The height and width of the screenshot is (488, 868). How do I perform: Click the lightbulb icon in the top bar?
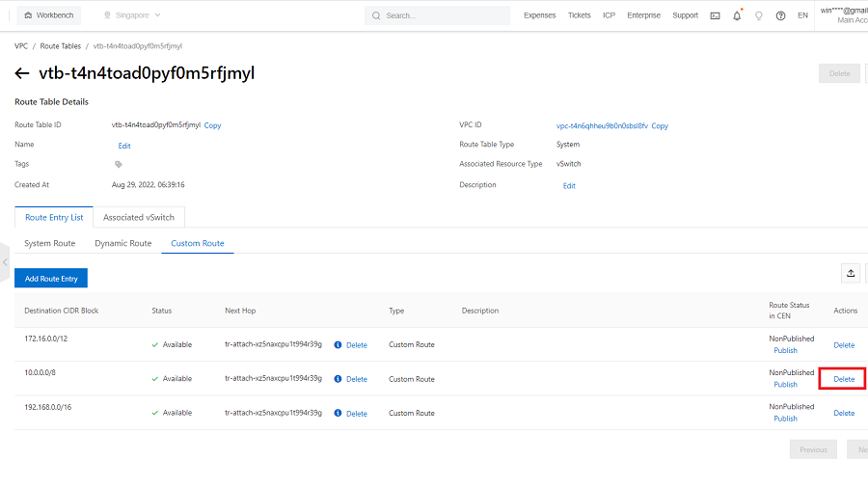[x=758, y=15]
